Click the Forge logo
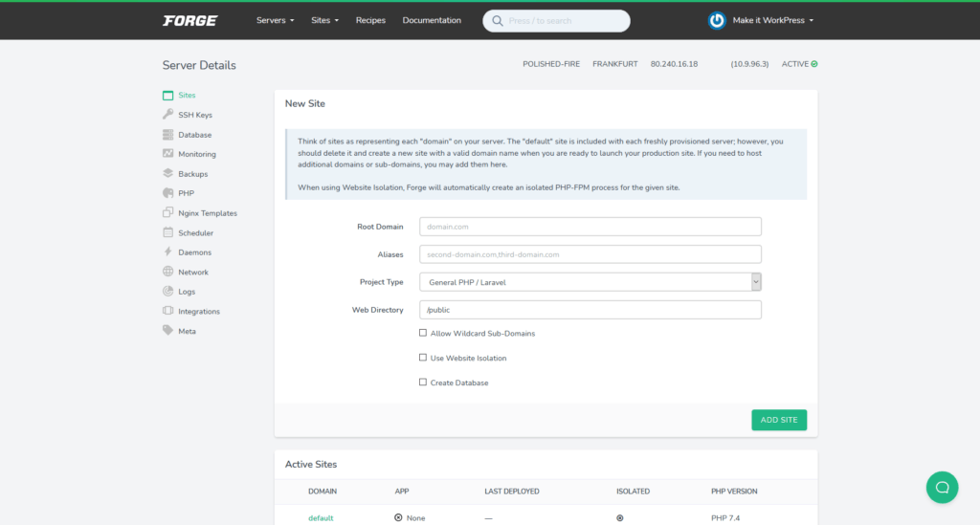 (190, 21)
